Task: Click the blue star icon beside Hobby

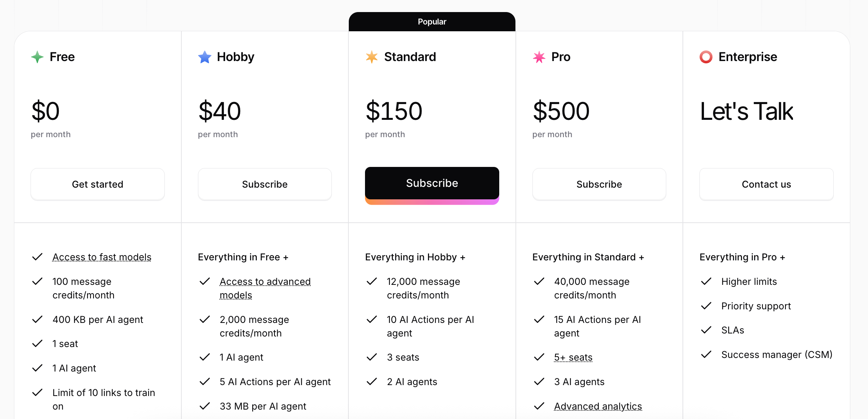Action: [x=205, y=57]
